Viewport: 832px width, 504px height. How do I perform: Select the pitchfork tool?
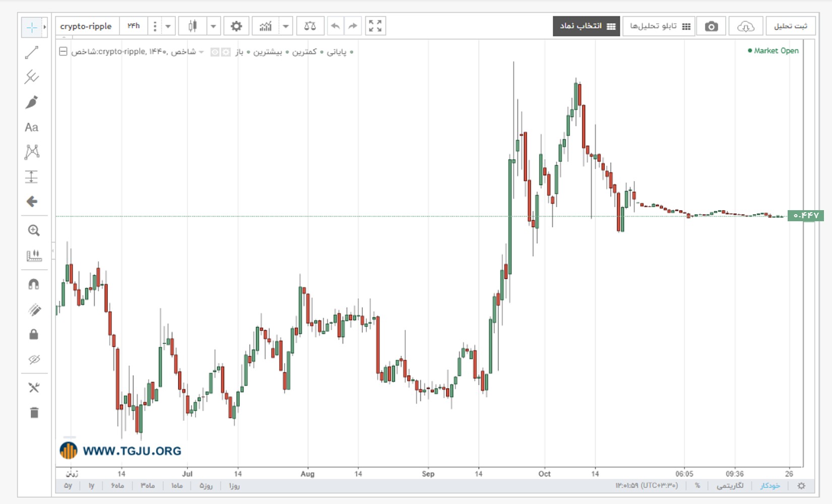point(32,77)
